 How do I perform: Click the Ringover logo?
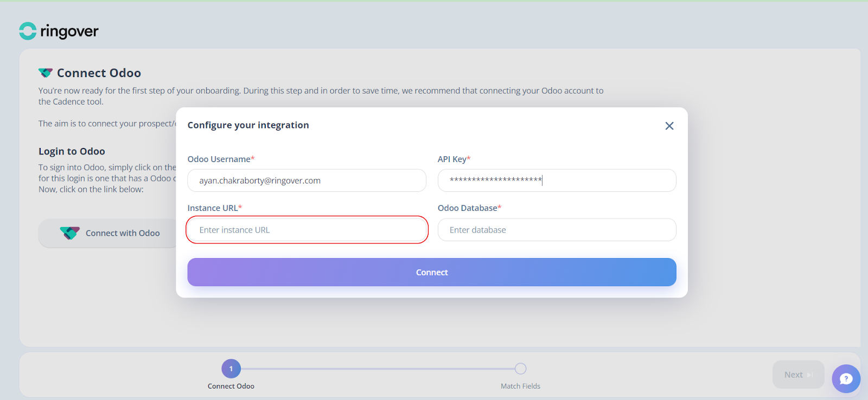pyautogui.click(x=59, y=31)
